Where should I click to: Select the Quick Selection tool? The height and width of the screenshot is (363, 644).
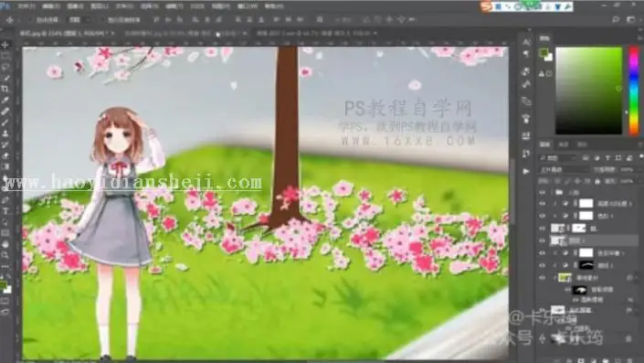tap(5, 78)
